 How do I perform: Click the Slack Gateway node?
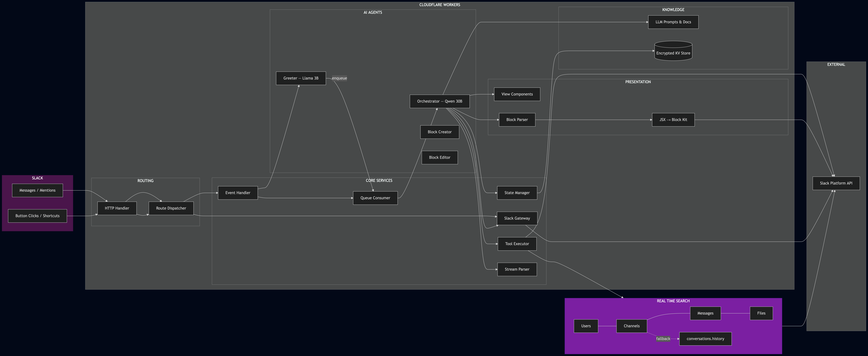click(517, 218)
